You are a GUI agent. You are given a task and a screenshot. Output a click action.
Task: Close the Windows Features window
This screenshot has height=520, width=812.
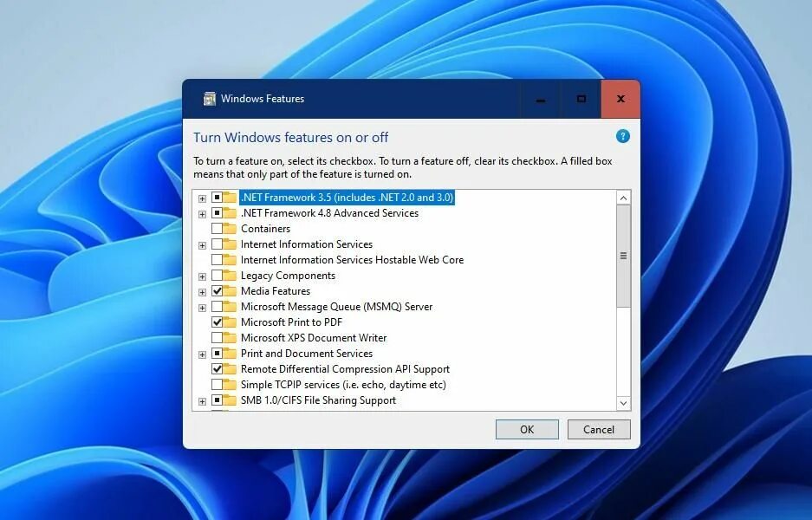click(x=620, y=99)
